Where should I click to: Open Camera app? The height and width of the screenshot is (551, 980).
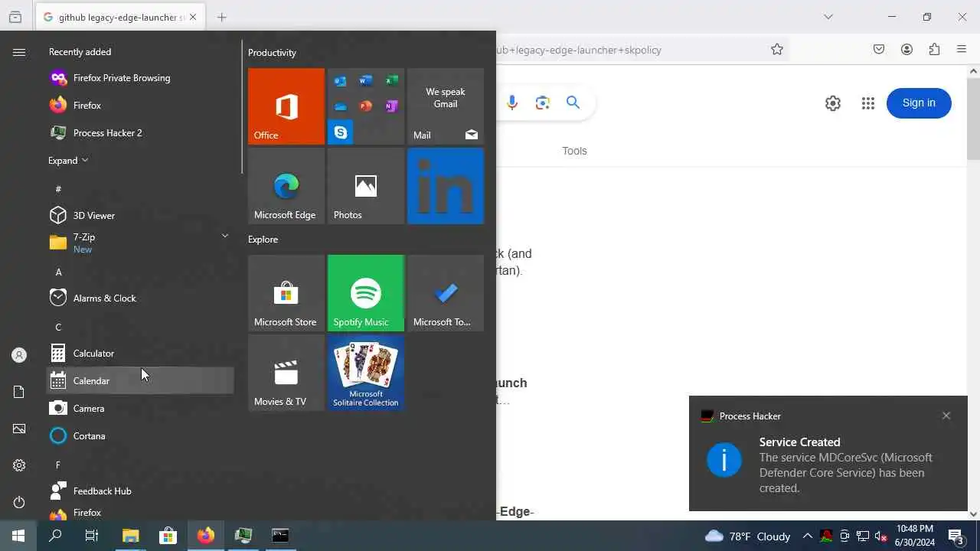tap(140, 409)
